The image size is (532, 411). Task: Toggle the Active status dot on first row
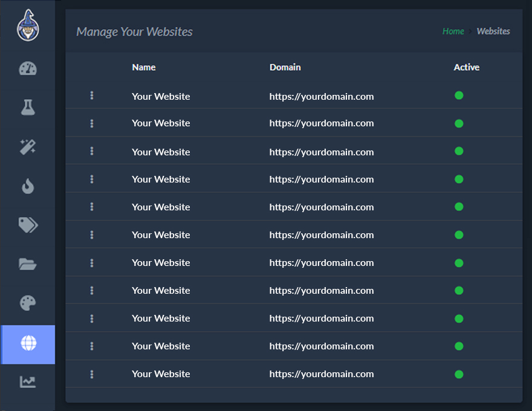point(459,95)
